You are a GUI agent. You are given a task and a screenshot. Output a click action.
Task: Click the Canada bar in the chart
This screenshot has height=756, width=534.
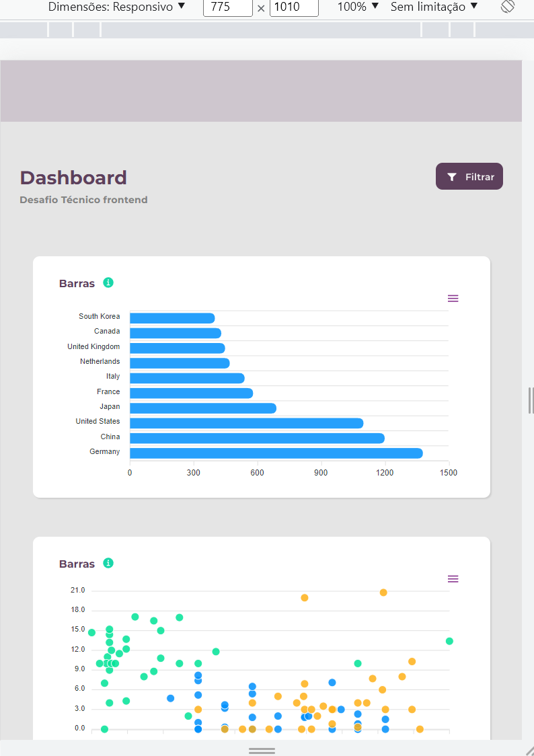tap(176, 333)
